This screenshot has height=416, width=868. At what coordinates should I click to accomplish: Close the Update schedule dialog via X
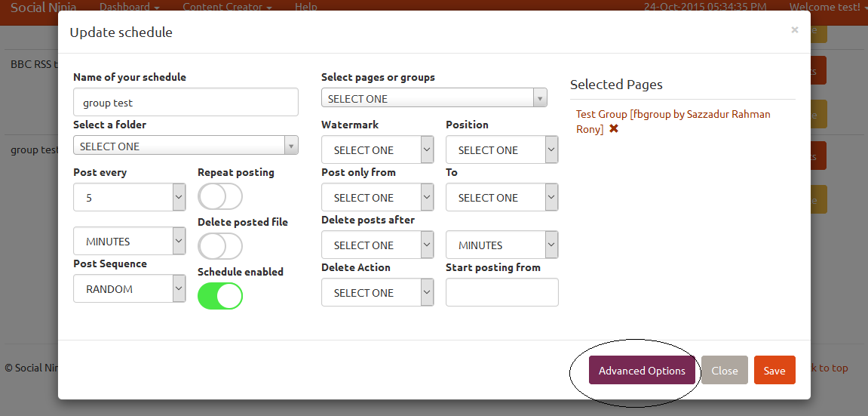[794, 30]
